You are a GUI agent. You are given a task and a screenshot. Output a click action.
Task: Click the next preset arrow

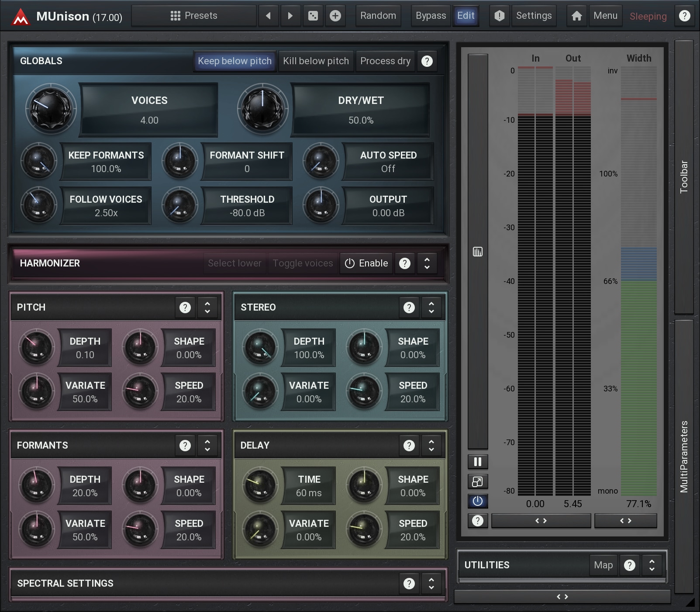click(290, 16)
